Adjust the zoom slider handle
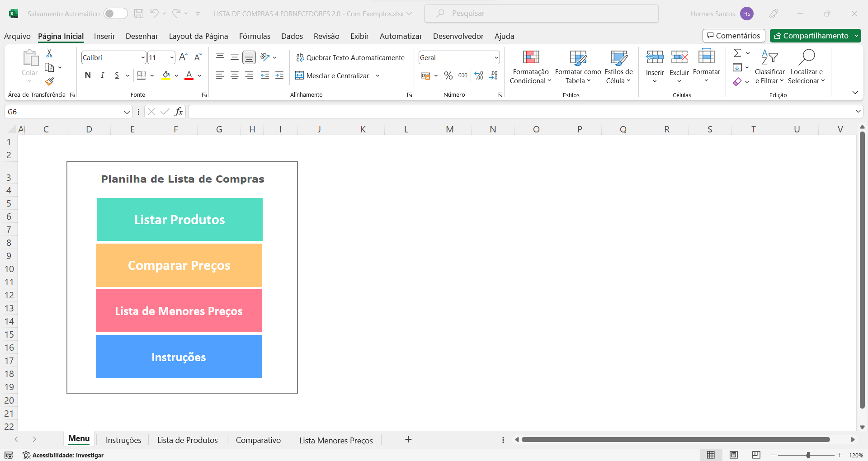This screenshot has height=461, width=868. point(808,455)
